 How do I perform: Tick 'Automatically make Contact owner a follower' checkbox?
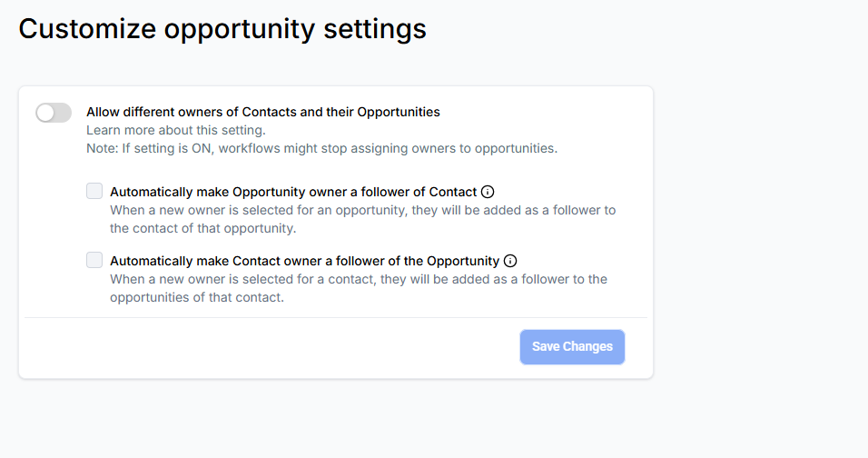tap(94, 260)
